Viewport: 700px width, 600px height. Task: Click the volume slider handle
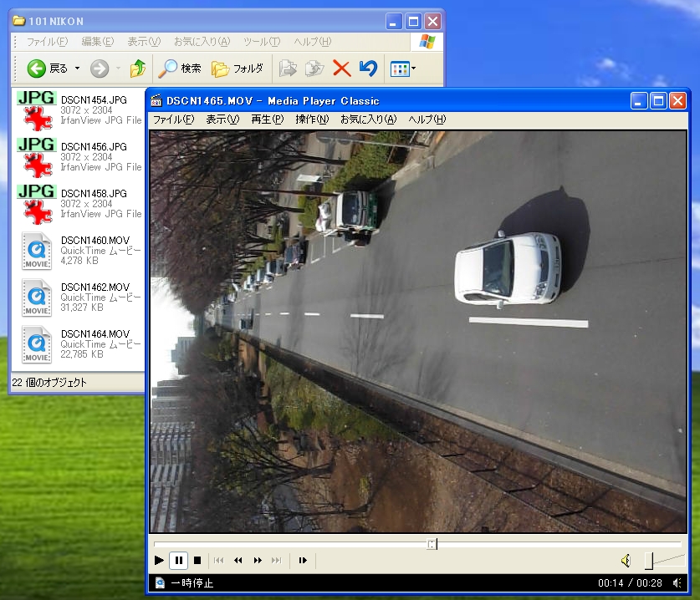(x=649, y=561)
